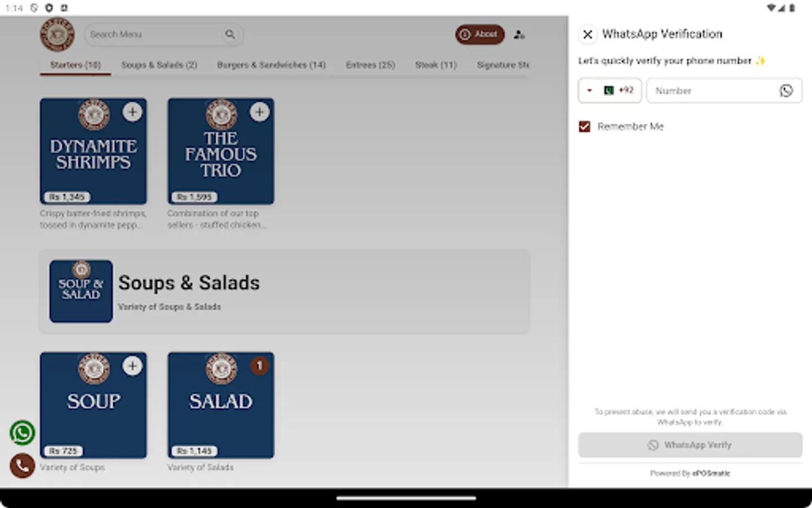Open the +92 country code dropdown
Screen dimensions: 812x508
pos(610,90)
